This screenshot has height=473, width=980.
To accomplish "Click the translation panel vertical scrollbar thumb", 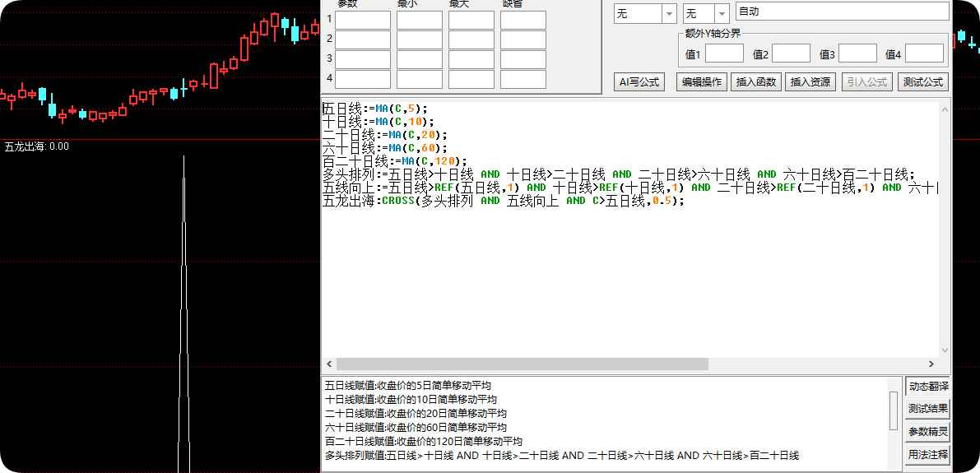I will pyautogui.click(x=894, y=410).
